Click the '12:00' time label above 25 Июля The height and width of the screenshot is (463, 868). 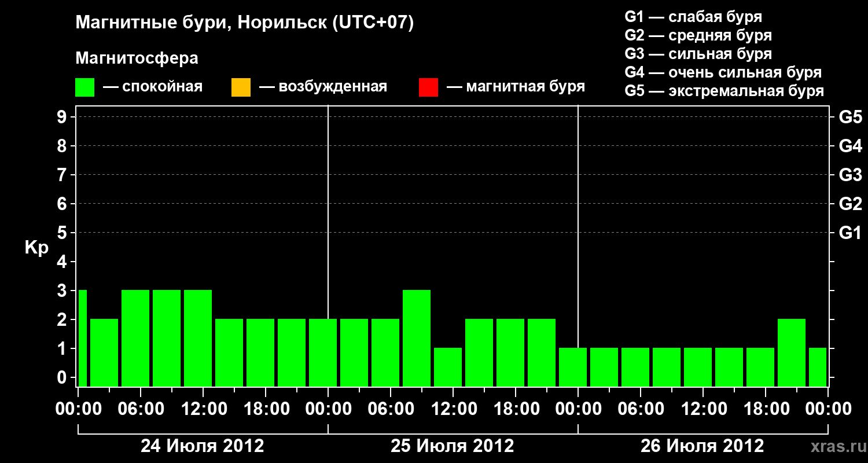click(453, 409)
